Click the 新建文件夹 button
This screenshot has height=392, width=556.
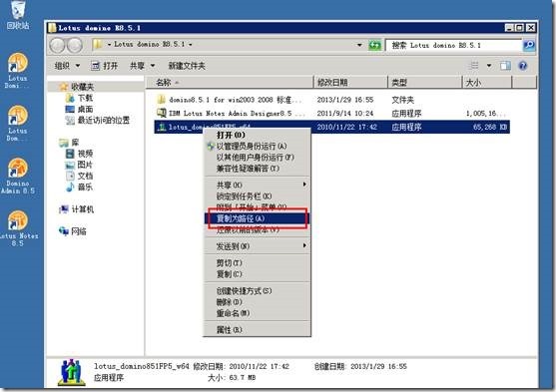coord(187,66)
